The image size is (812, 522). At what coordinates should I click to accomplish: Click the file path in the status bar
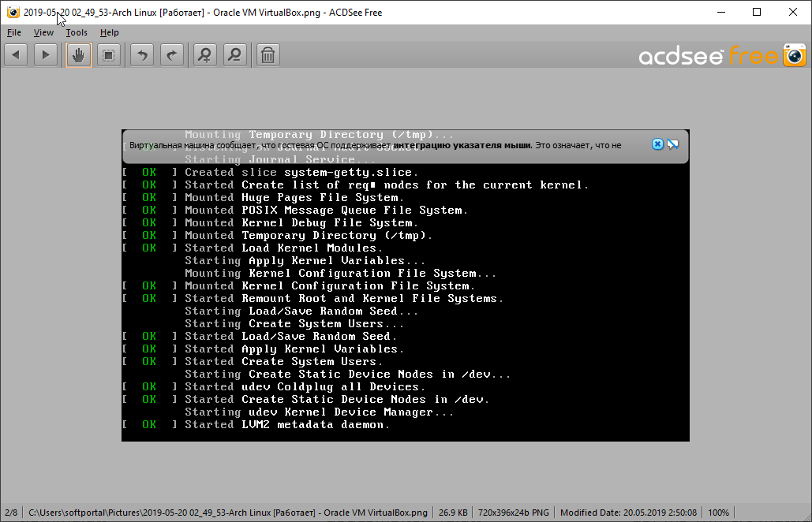(x=228, y=513)
